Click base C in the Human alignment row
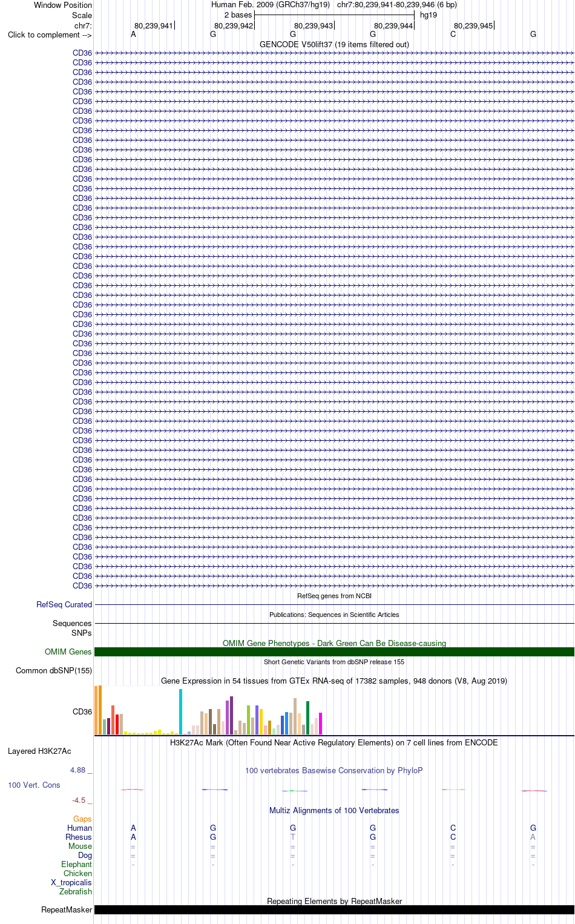Screen dimensions: 575x924 click(453, 828)
